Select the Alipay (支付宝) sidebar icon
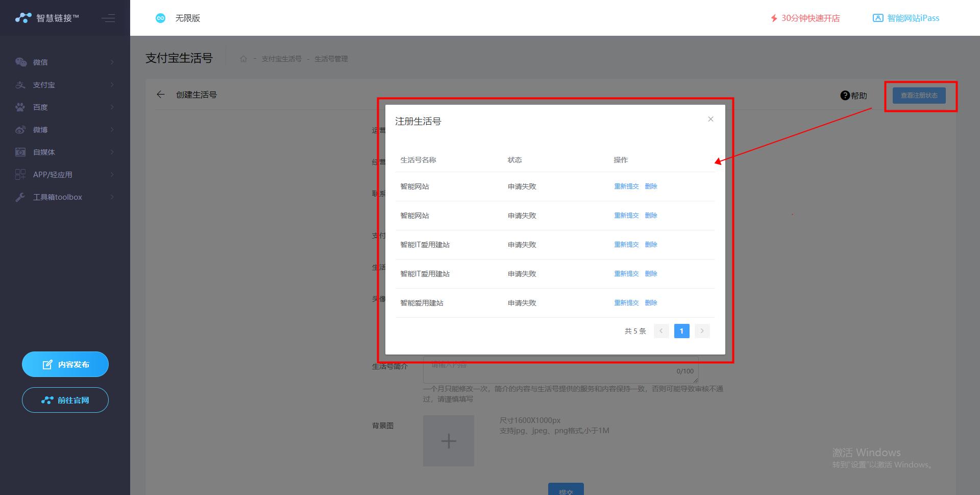This screenshot has width=980, height=495. [x=20, y=84]
